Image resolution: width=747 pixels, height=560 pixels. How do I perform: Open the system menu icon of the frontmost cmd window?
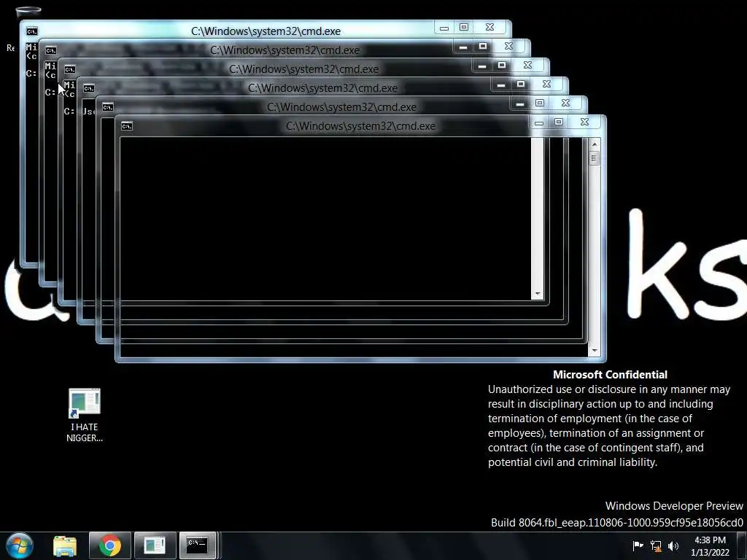pos(127,126)
